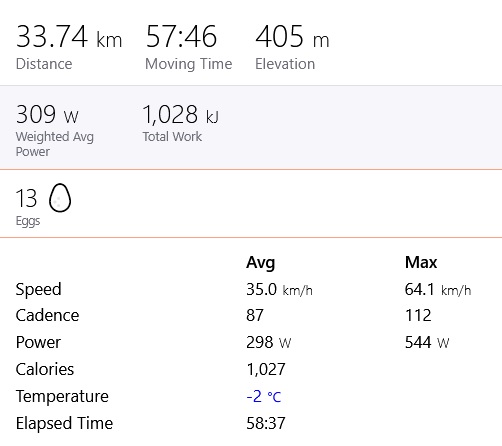Click the 13 eggs count
The width and height of the screenshot is (502, 446).
26,198
